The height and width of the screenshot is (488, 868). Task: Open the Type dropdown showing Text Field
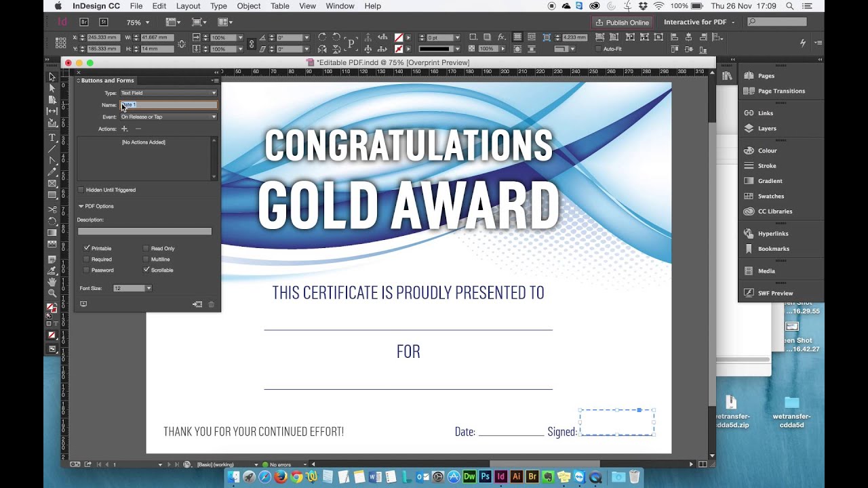pos(168,93)
